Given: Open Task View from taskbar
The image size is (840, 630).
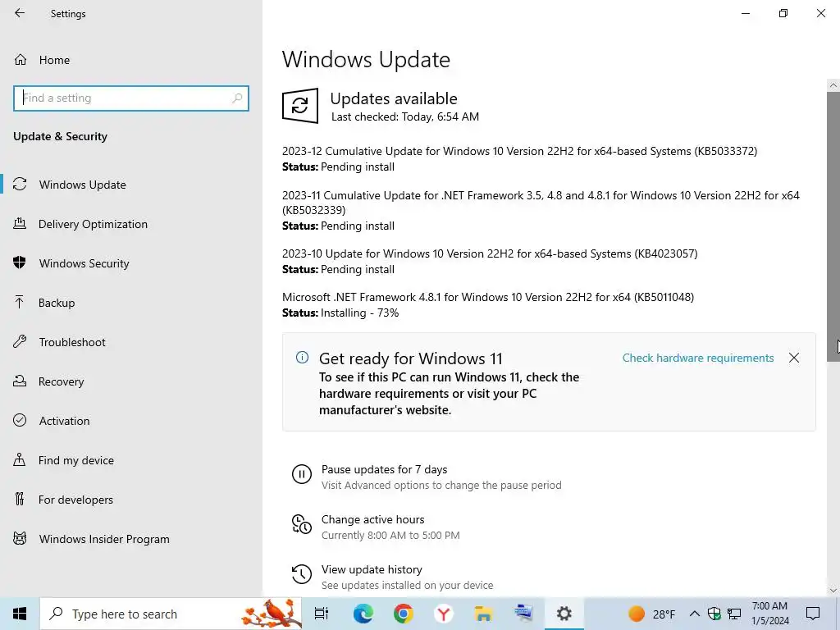Looking at the screenshot, I should 322,614.
